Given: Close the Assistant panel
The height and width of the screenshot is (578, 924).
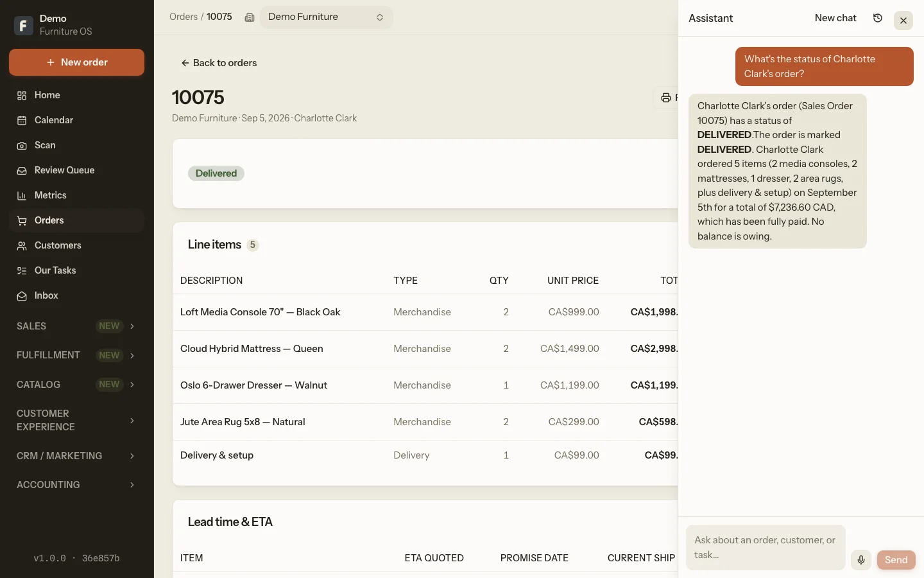Looking at the screenshot, I should coord(903,21).
